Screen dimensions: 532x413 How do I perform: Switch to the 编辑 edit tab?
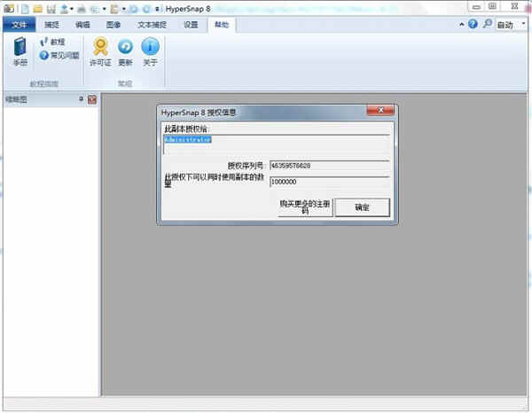pyautogui.click(x=82, y=25)
